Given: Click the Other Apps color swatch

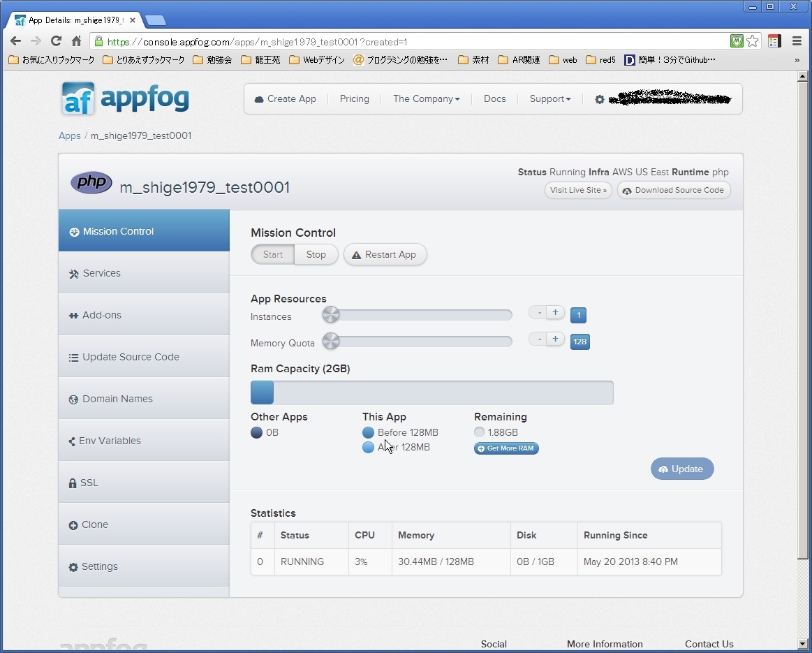Looking at the screenshot, I should pyautogui.click(x=256, y=432).
